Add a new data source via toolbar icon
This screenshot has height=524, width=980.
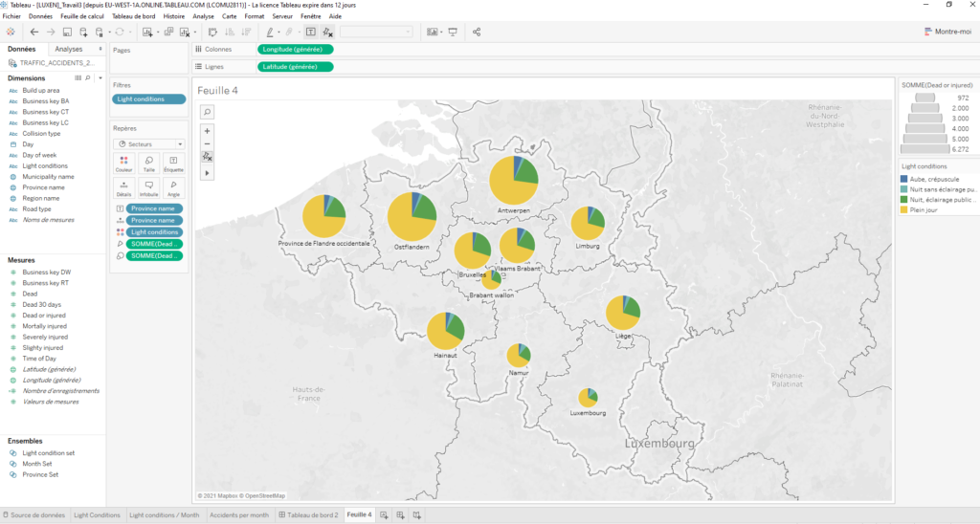click(83, 32)
